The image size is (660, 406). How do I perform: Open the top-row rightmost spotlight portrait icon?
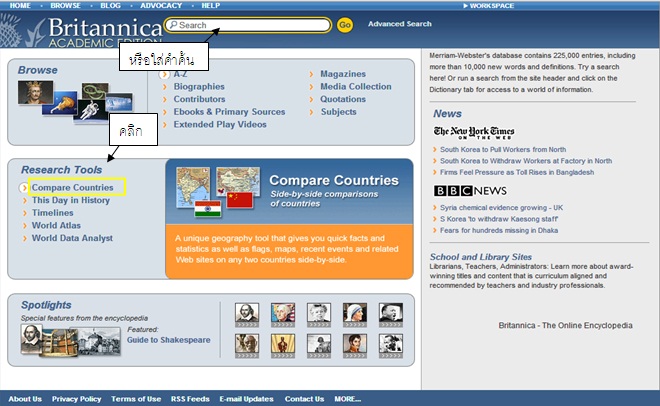tap(391, 315)
